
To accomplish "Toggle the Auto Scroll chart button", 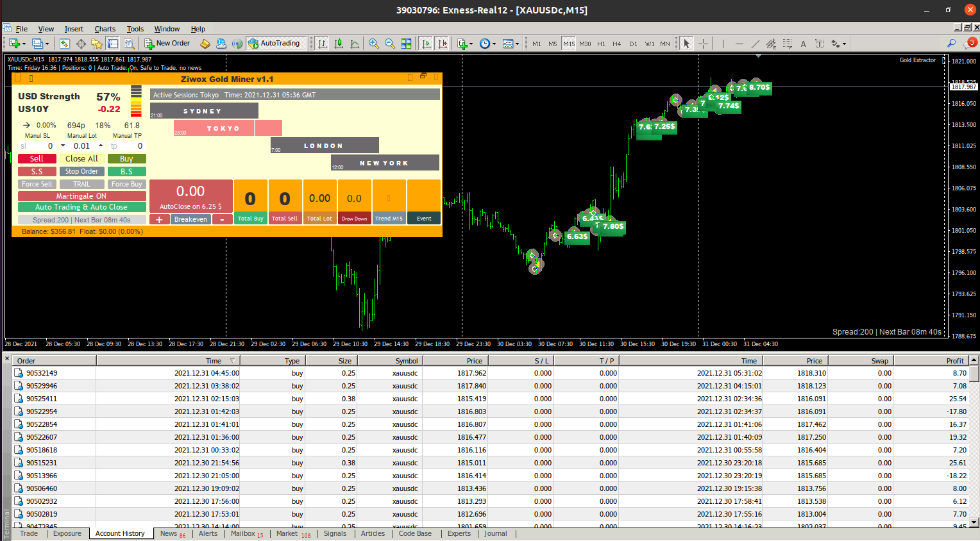I will [426, 44].
